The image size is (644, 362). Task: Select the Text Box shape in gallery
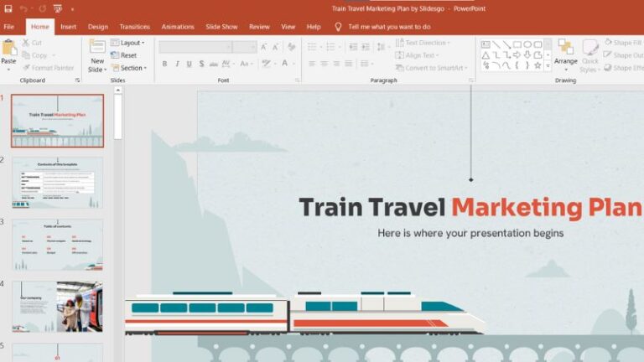point(486,44)
